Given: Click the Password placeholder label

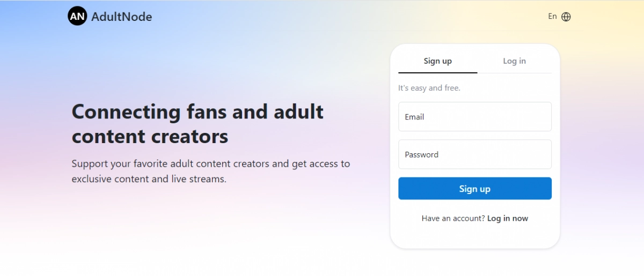Looking at the screenshot, I should [x=421, y=154].
